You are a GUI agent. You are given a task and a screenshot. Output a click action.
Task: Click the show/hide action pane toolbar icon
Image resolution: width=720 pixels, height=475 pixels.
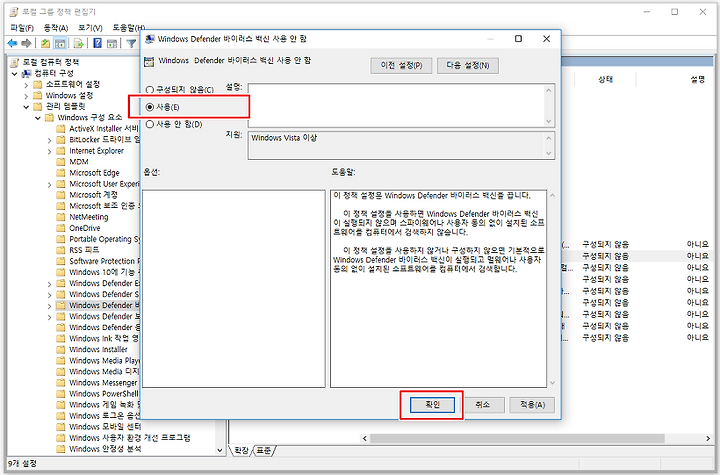point(112,43)
